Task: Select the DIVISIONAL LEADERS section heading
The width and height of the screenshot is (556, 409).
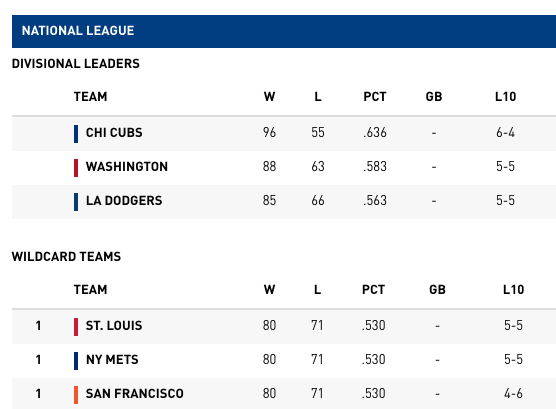Action: pos(76,64)
